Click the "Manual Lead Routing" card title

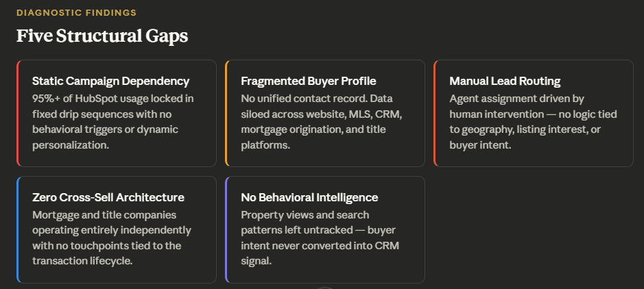[505, 81]
